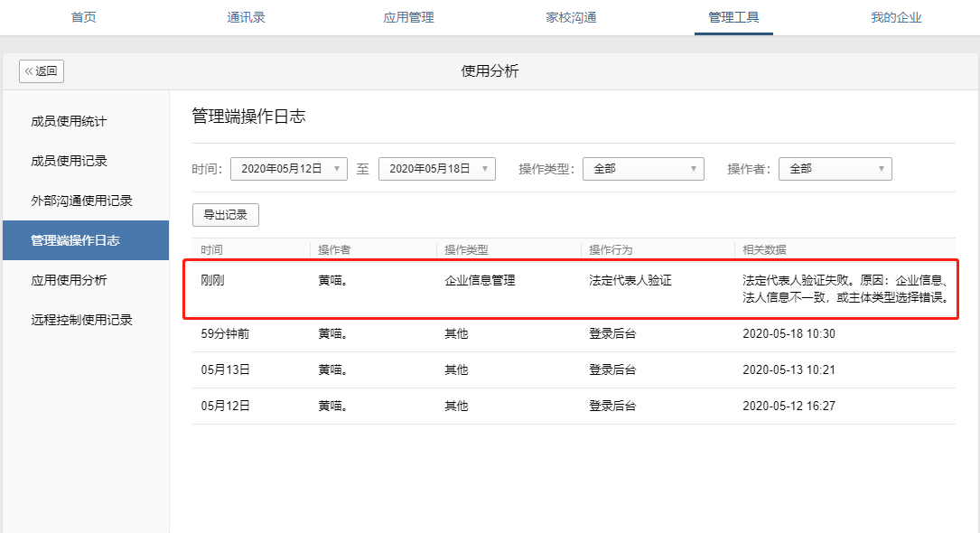Image resolution: width=980 pixels, height=533 pixels.
Task: Click the 59分钟前 login log entry
Action: tap(226, 333)
